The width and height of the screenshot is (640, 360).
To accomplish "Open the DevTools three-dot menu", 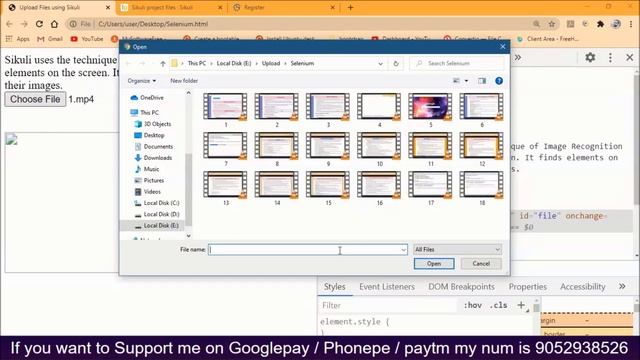I will (610, 58).
